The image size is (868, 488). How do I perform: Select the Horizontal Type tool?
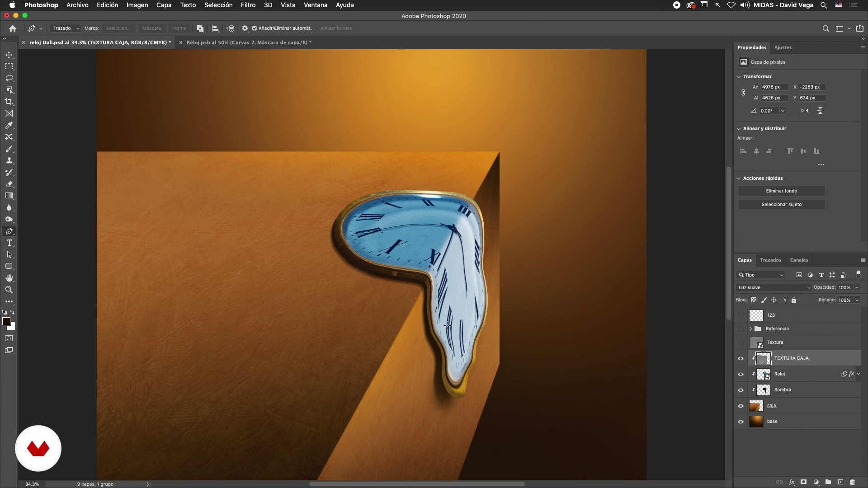coord(9,243)
